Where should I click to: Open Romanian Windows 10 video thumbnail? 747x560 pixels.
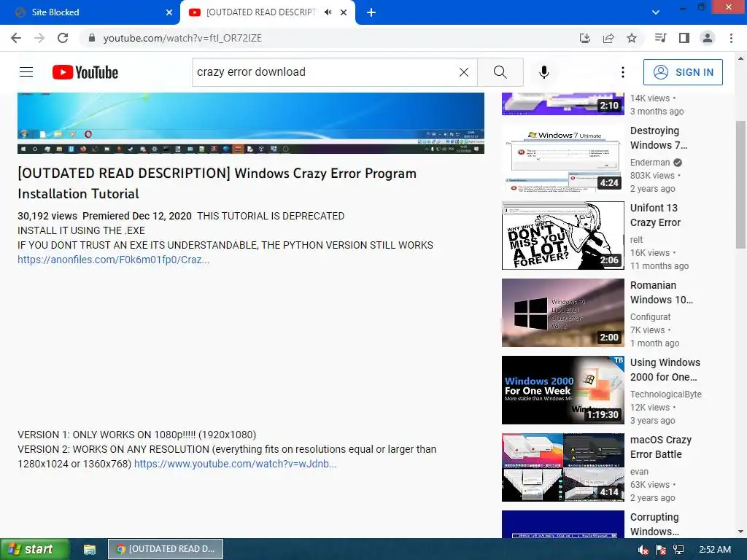click(562, 313)
